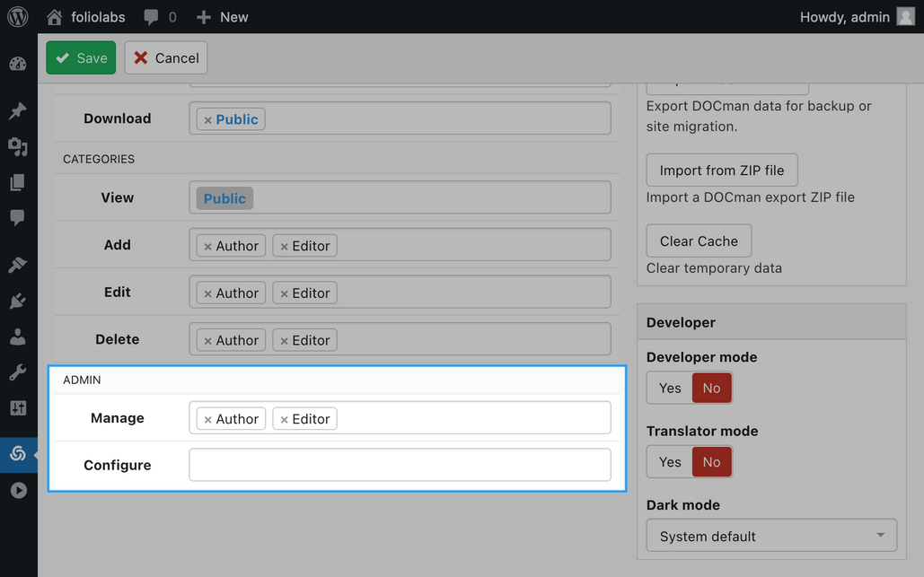This screenshot has height=577, width=924.
Task: Click the ADMIN section heading
Action: [x=82, y=380]
